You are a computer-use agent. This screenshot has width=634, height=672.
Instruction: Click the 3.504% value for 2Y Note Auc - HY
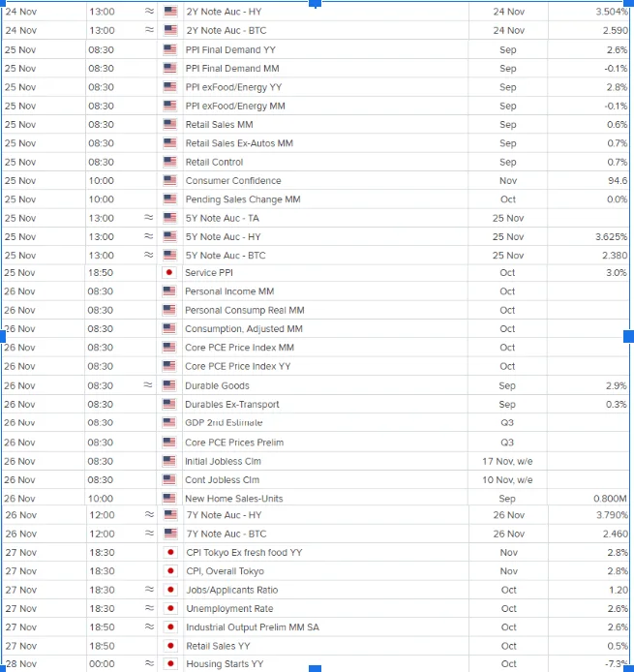coord(612,12)
